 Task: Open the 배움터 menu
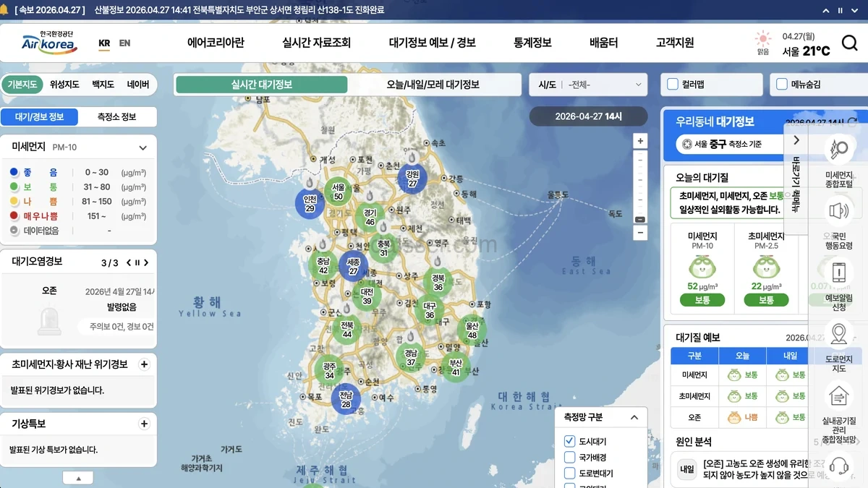(604, 43)
